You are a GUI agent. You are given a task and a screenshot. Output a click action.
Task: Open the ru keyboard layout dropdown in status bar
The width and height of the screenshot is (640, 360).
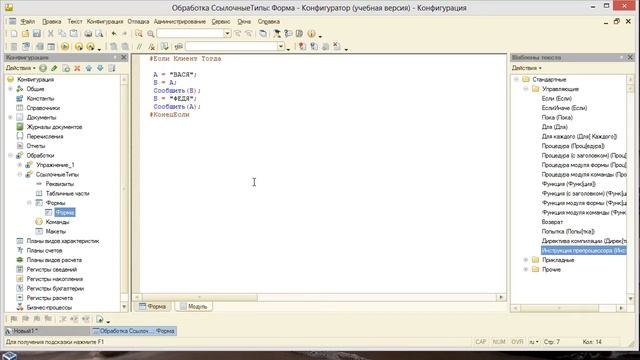534,342
